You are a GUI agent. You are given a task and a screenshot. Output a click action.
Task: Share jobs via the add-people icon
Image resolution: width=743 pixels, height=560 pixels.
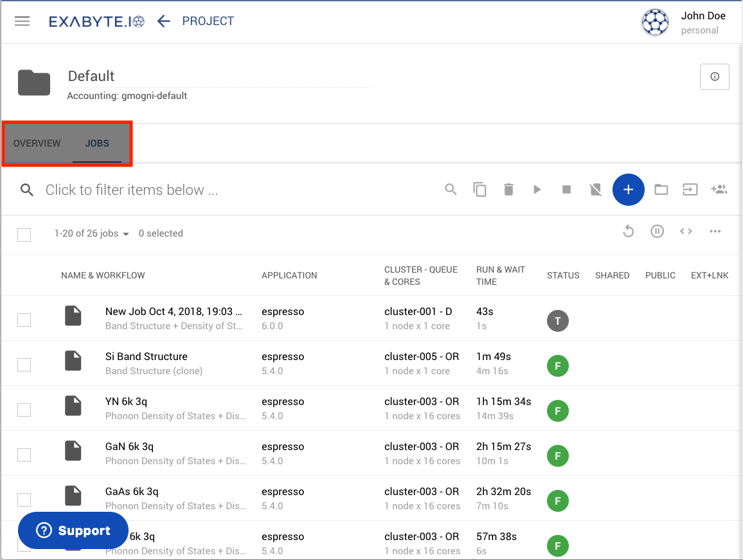[x=719, y=190]
